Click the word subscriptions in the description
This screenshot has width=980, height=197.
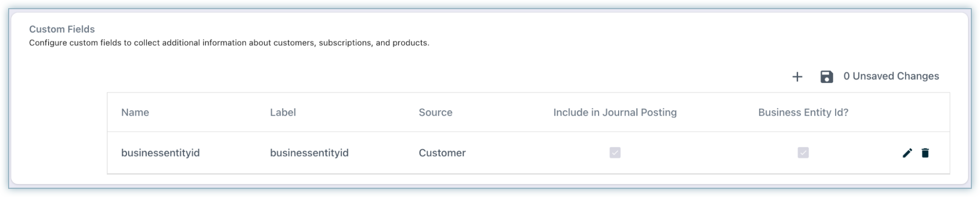[345, 43]
